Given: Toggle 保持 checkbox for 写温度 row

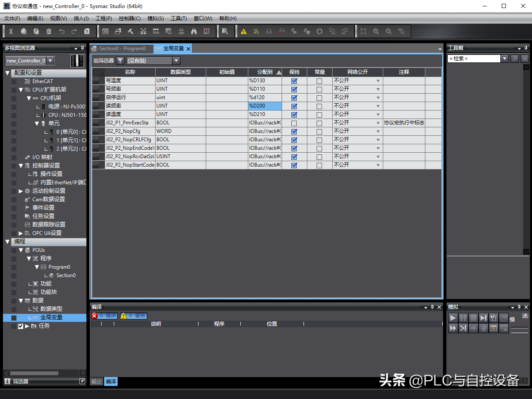Looking at the screenshot, I should coord(294,81).
